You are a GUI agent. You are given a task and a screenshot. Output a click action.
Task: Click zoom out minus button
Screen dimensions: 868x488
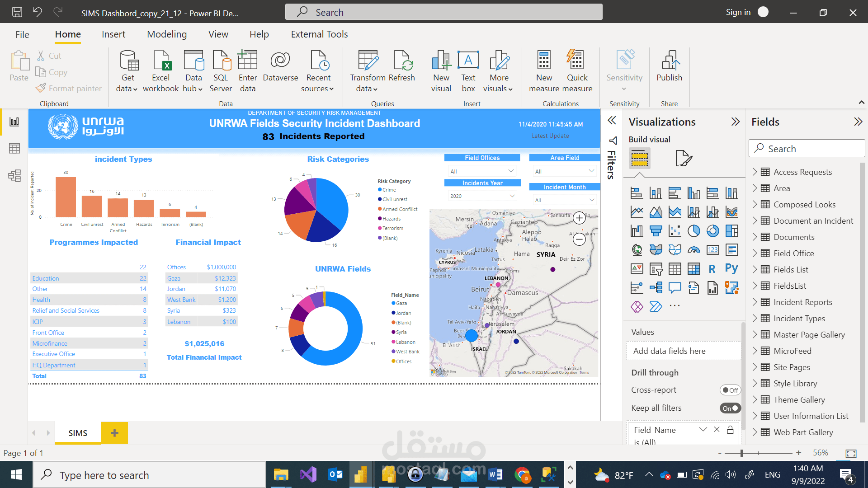click(x=720, y=453)
